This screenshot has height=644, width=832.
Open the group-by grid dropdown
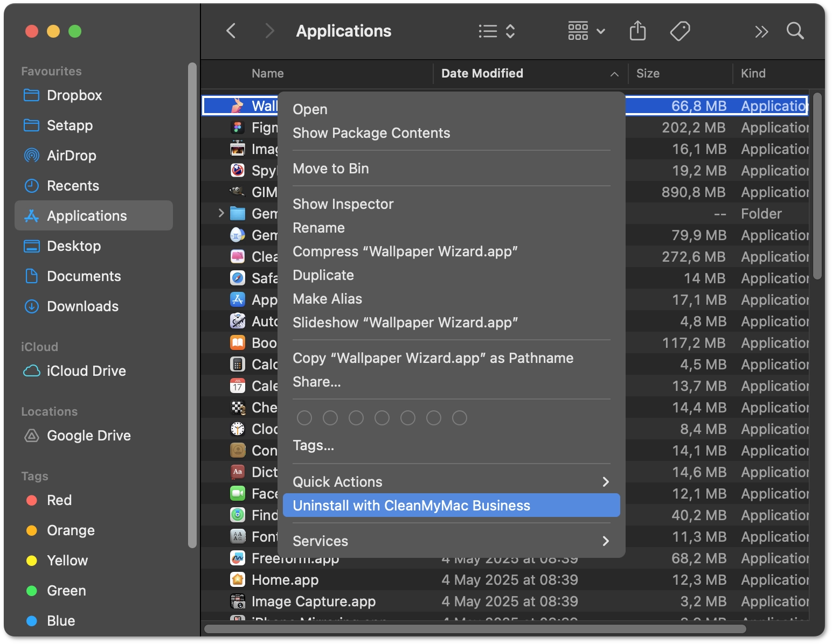586,31
